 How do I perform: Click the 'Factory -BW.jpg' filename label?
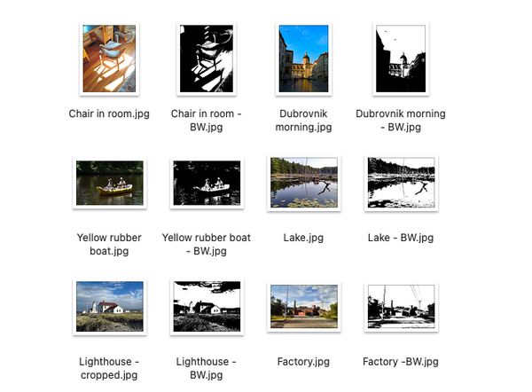(x=401, y=362)
